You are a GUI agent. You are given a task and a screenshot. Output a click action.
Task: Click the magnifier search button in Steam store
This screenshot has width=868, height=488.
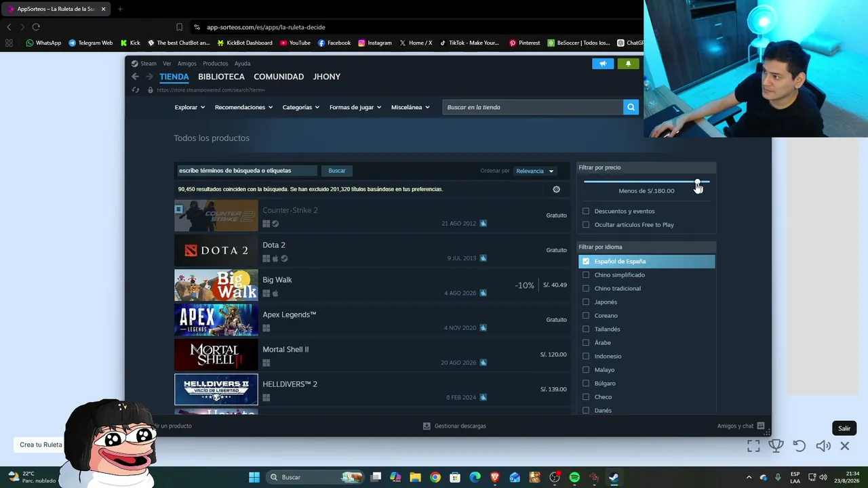tap(631, 107)
